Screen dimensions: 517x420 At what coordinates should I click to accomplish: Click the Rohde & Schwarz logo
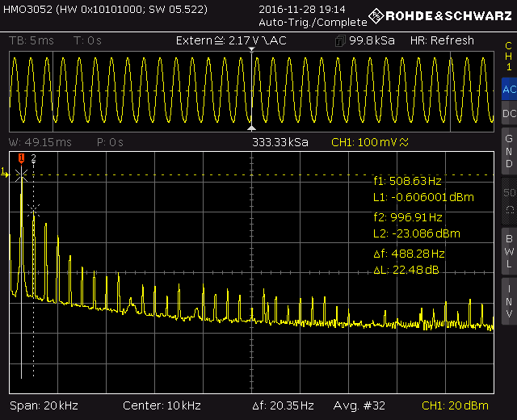[x=431, y=16]
